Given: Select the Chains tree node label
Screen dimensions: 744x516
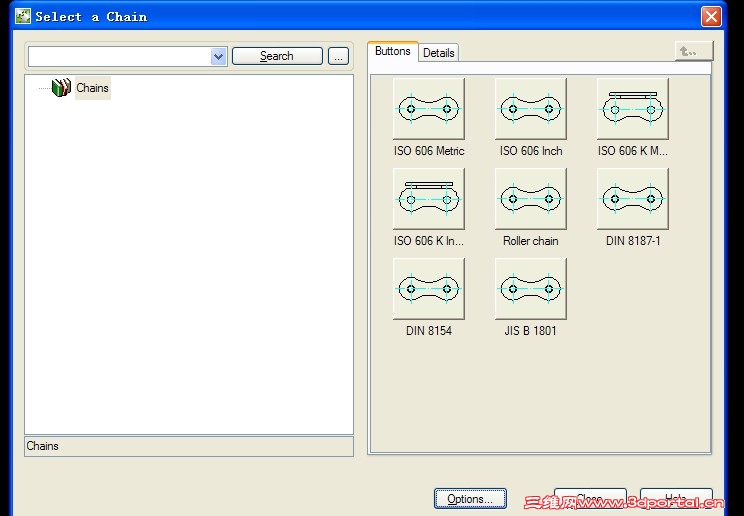Looking at the screenshot, I should click(93, 88).
